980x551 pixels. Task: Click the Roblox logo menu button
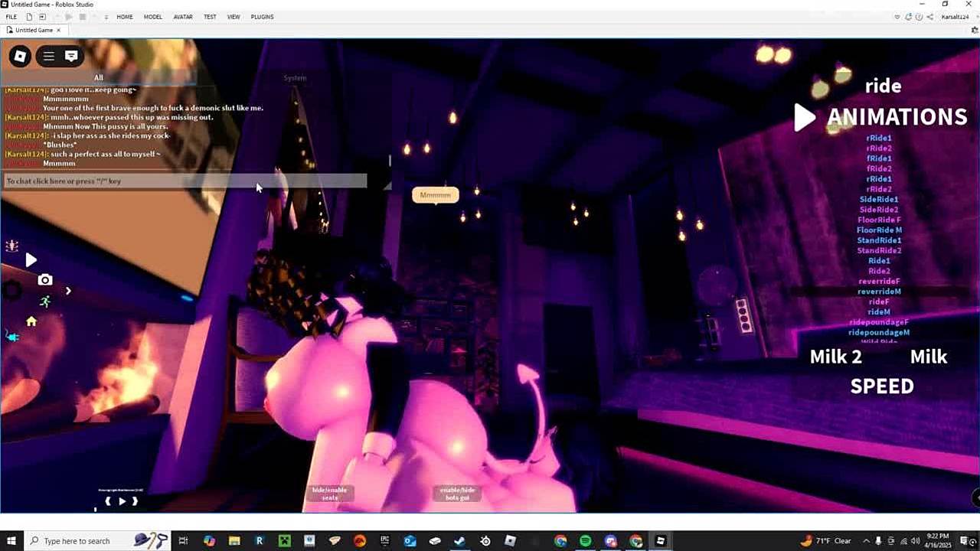point(21,56)
